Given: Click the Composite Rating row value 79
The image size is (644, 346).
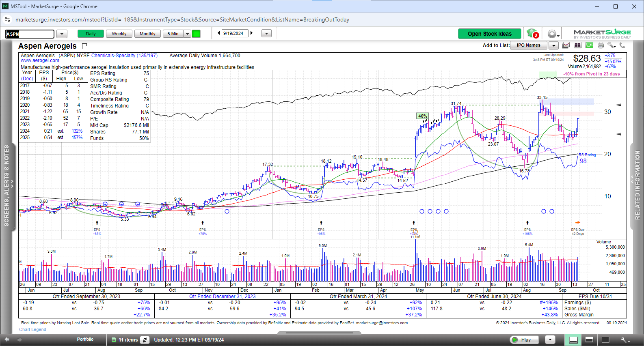Looking at the screenshot, I should [x=146, y=99].
